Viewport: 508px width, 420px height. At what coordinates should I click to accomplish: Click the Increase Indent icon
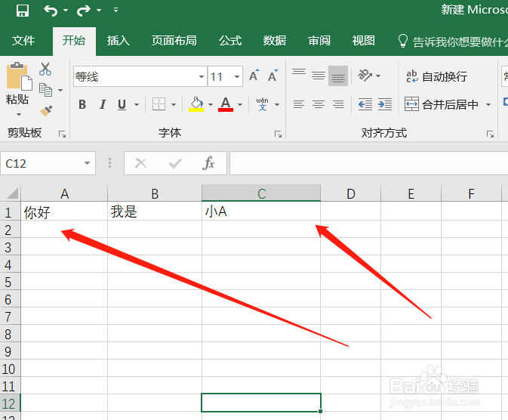[x=385, y=104]
